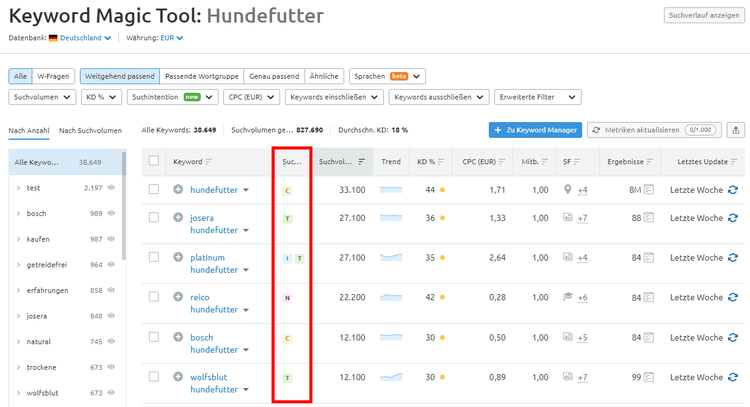The image size is (750, 407).
Task: Refresh metrics for hundefutter row
Action: tap(733, 190)
